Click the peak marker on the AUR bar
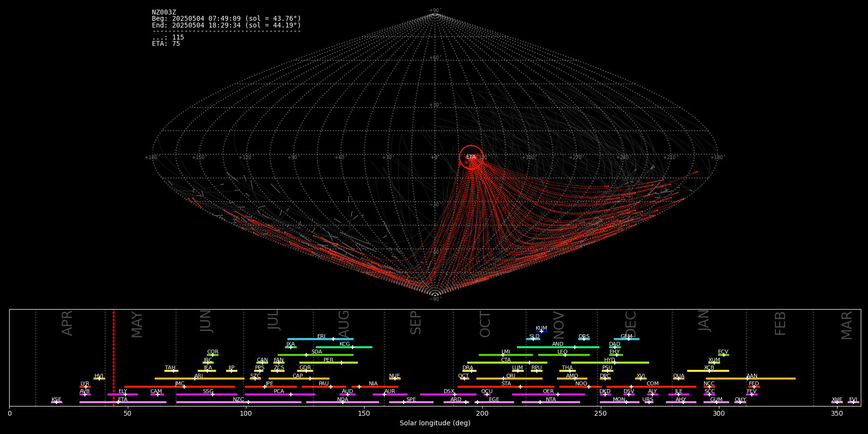Screen dimensions: 868x434 point(384,394)
